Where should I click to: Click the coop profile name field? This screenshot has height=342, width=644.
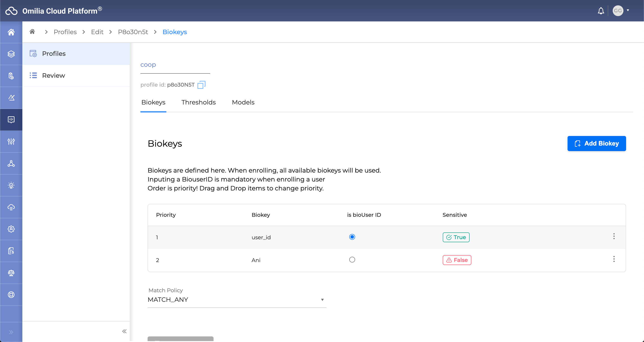click(175, 65)
